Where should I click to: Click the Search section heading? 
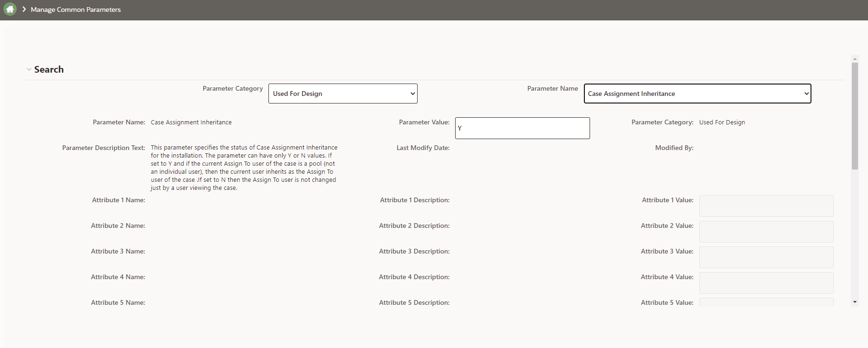49,69
